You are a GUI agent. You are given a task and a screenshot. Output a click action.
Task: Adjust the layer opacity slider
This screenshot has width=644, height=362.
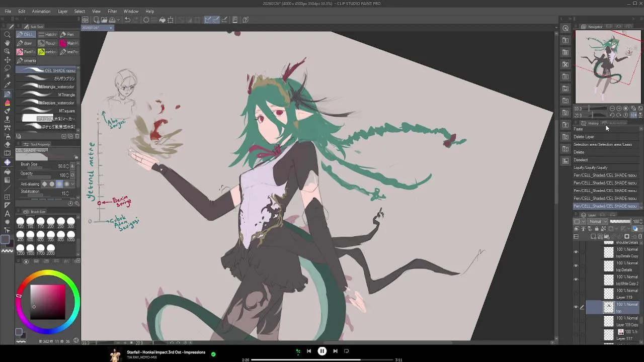click(620, 222)
